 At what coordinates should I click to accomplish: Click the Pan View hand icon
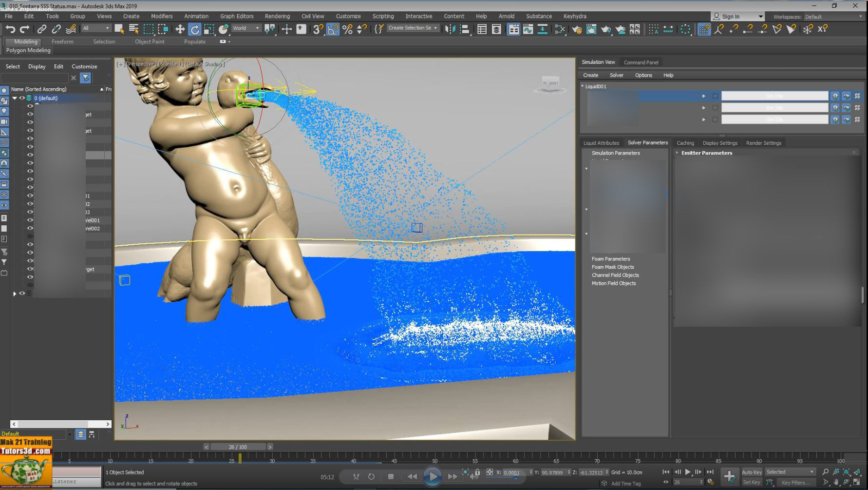[836, 482]
